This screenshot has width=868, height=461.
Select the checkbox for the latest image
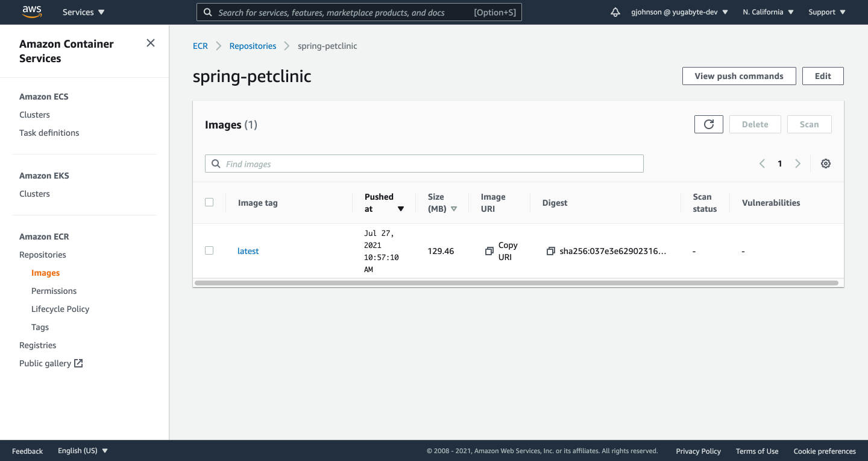point(209,250)
